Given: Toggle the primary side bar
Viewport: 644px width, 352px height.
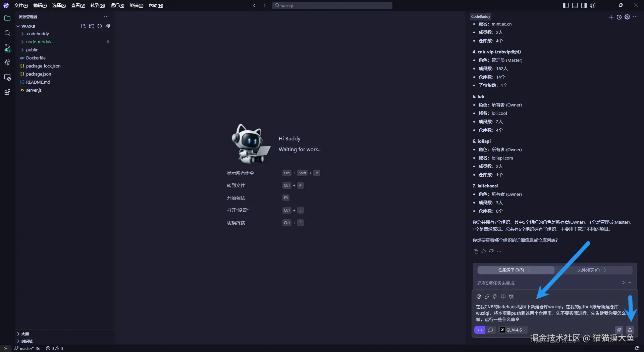Looking at the screenshot, I should [x=566, y=5].
